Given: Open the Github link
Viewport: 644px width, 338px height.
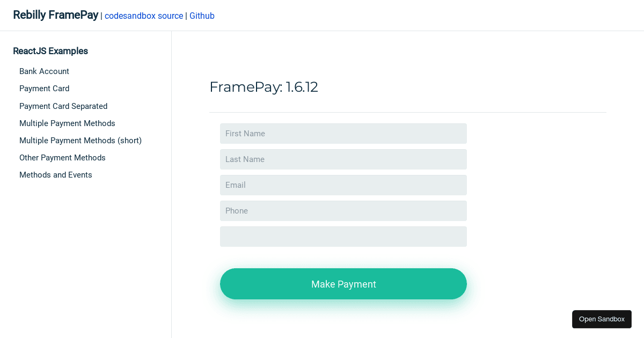Looking at the screenshot, I should [202, 16].
